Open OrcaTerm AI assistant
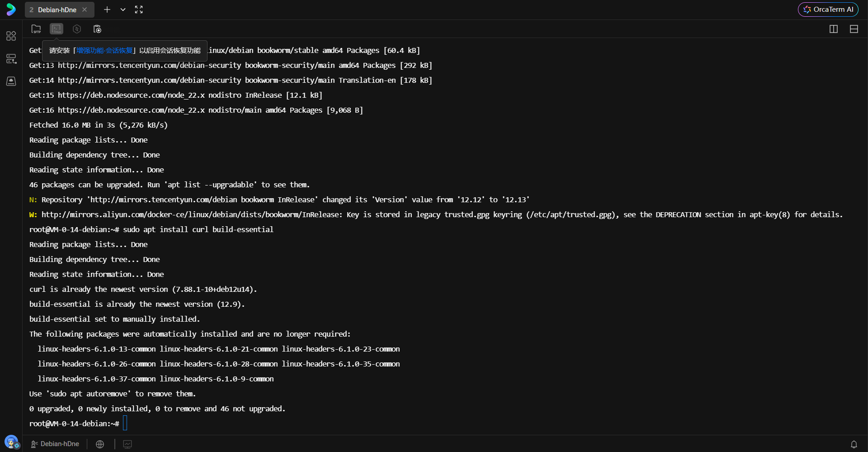Image resolution: width=868 pixels, height=452 pixels. (x=828, y=10)
